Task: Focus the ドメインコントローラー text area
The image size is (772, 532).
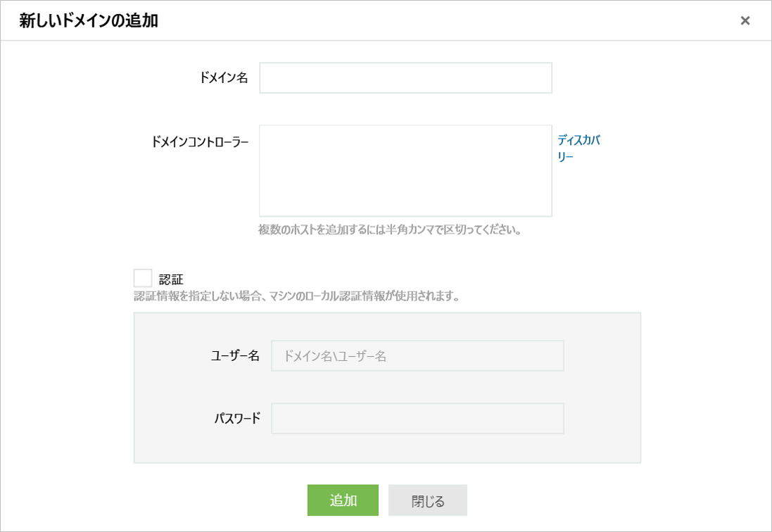Action: 405,171
